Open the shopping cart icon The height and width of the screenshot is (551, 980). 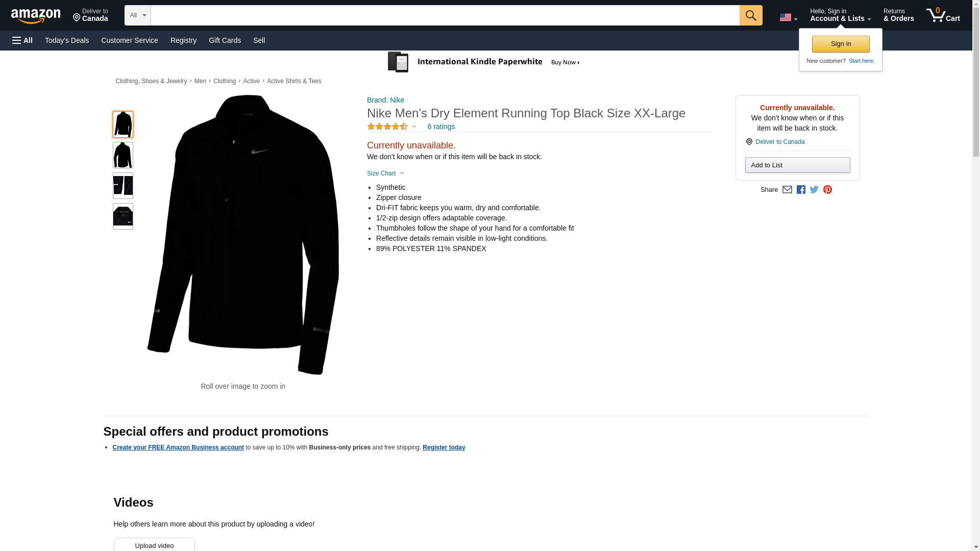[x=943, y=15]
